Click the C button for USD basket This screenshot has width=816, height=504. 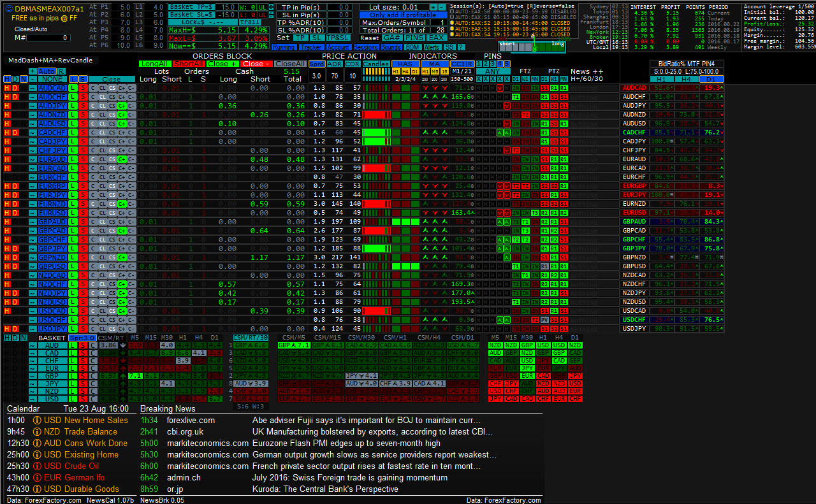pos(93,399)
